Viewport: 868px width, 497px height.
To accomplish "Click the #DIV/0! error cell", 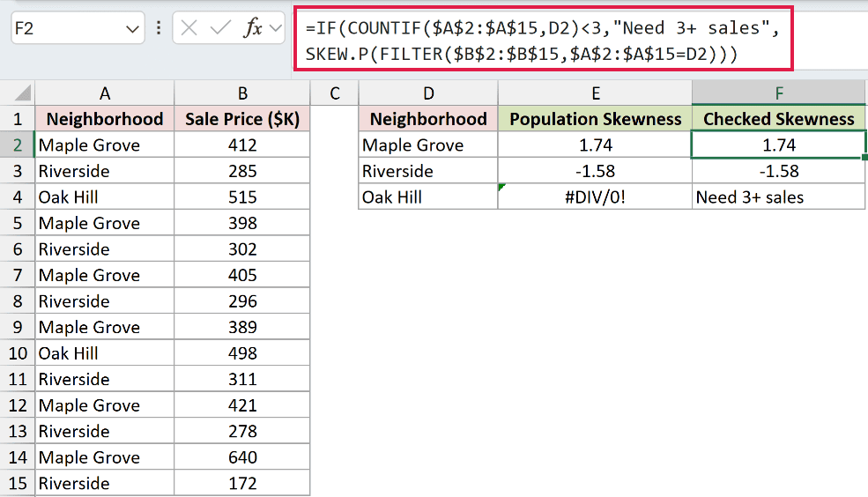I will click(595, 197).
